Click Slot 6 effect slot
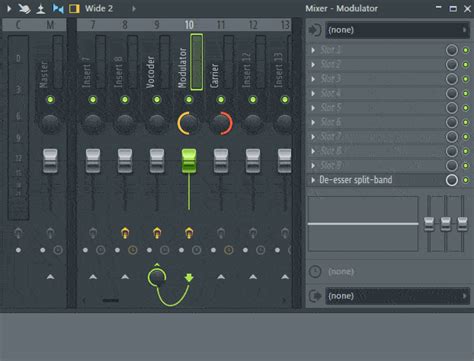474x361 pixels. coord(375,122)
